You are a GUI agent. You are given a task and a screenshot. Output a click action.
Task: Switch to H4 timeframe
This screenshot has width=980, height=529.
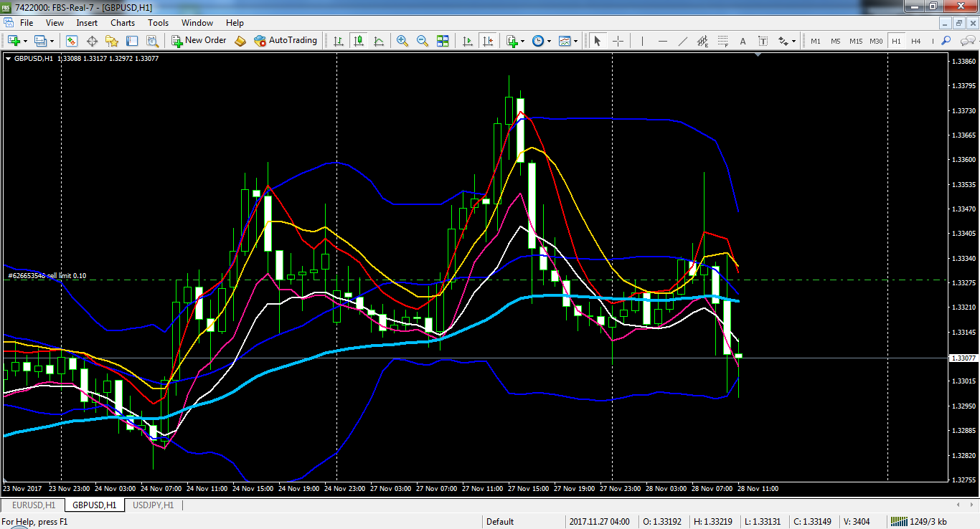click(916, 41)
